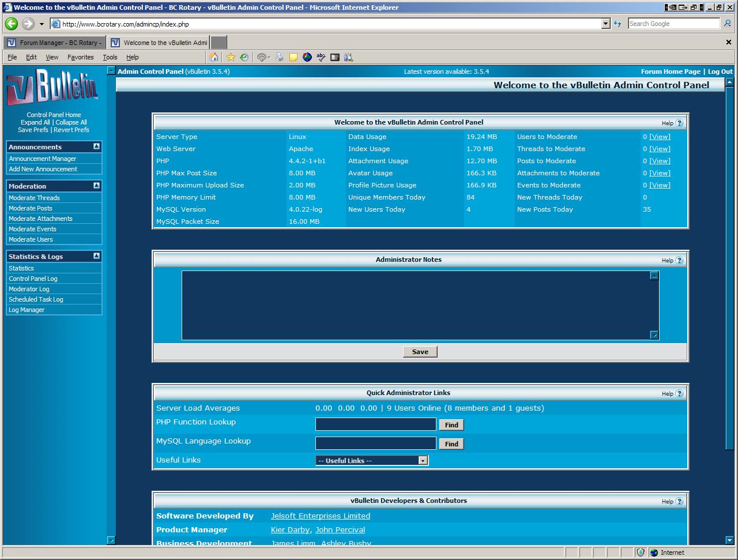Collapse the navigation frame with minus toggle

coord(111,70)
